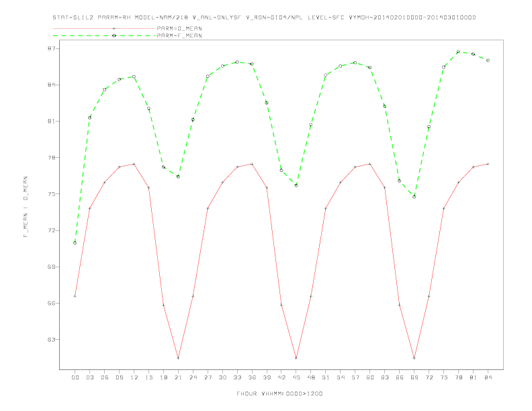The image size is (532, 411).
Task: Click x-axis tick label 63
Action: point(385,377)
